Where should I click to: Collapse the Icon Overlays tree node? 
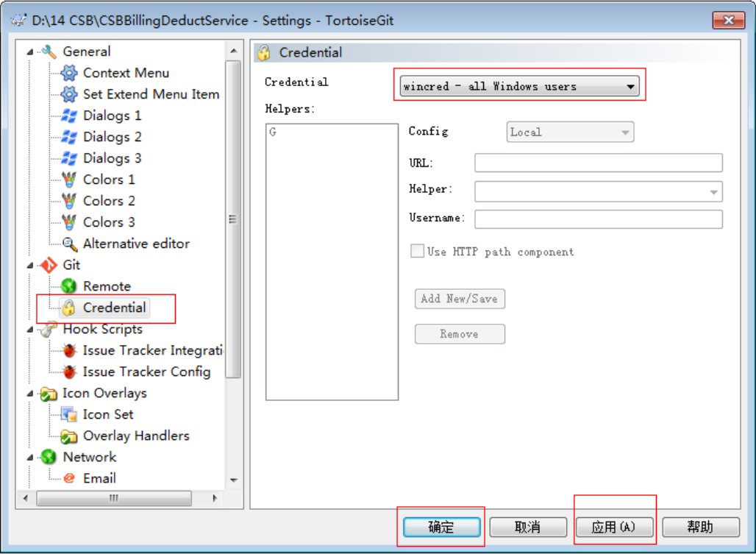pos(30,394)
